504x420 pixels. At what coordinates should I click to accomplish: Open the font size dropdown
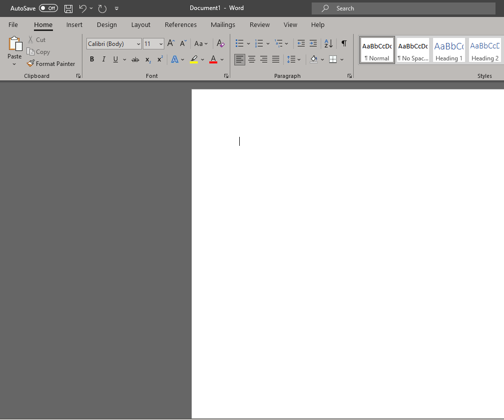pyautogui.click(x=159, y=44)
